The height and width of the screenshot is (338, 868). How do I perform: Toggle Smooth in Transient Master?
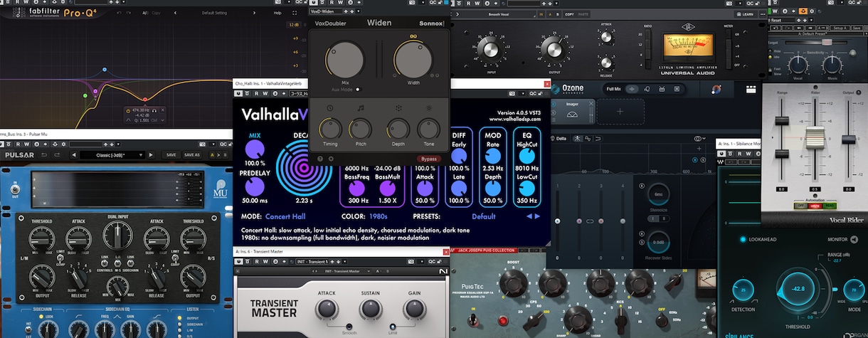coord(349,326)
